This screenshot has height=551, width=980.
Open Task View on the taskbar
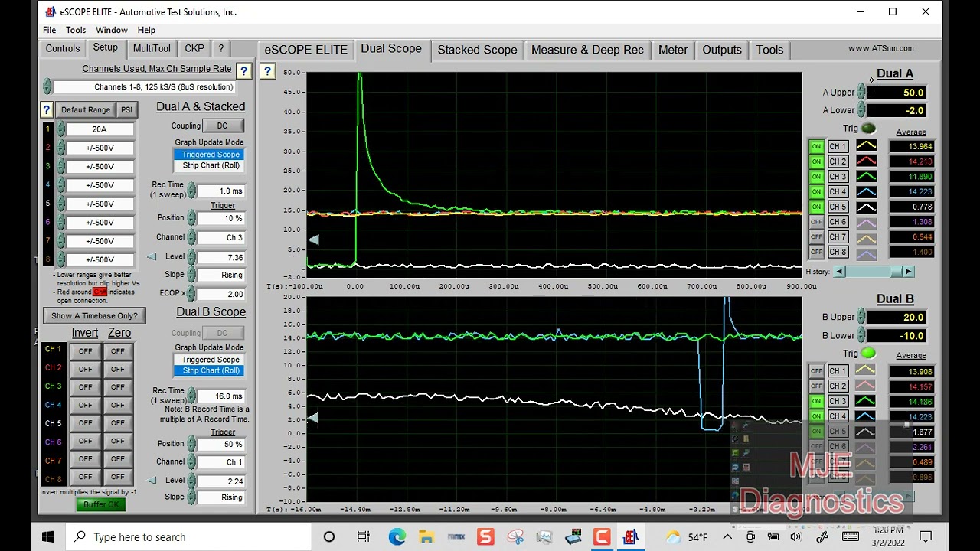click(364, 536)
